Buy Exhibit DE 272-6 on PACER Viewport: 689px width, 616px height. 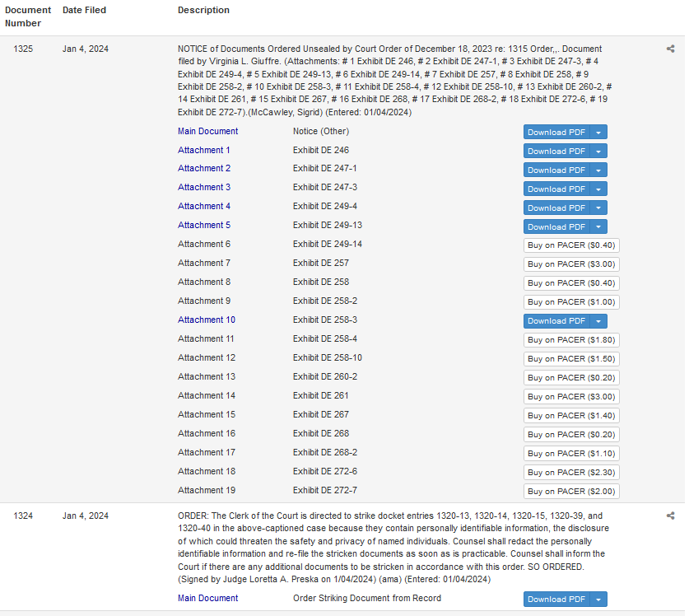571,472
